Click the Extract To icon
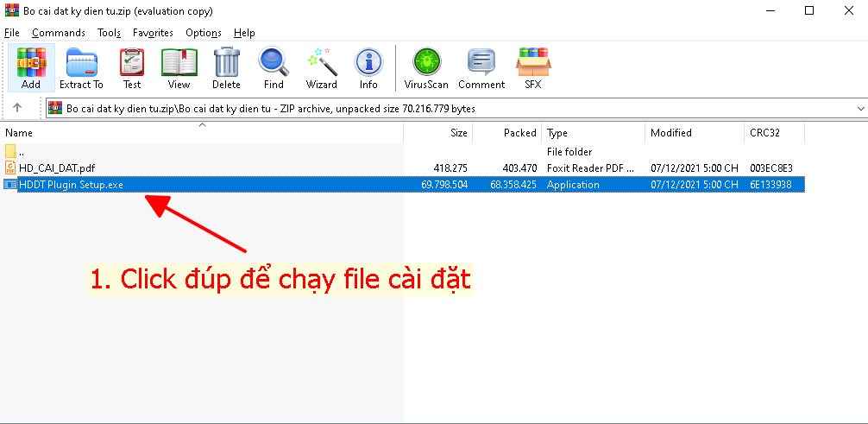Viewport: 868px width, 424px height. [x=81, y=67]
